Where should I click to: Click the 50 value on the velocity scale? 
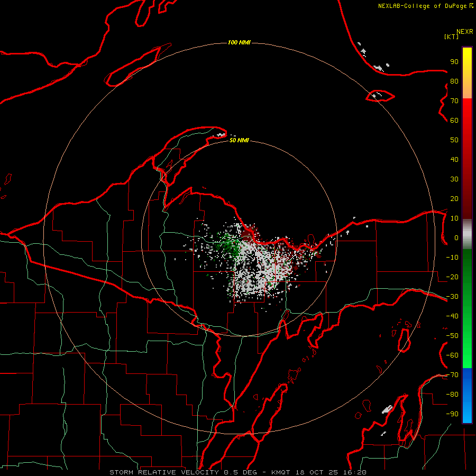454,140
